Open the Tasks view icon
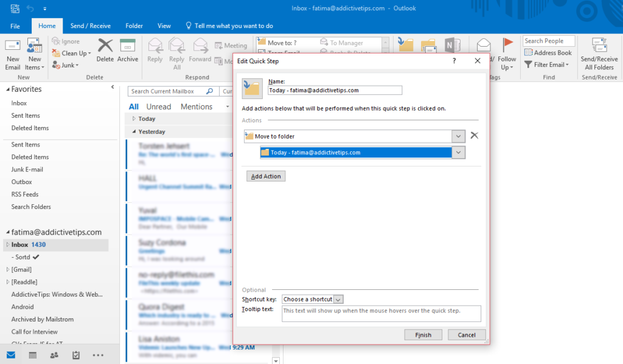Screen dimensions: 623x364 (x=75, y=354)
